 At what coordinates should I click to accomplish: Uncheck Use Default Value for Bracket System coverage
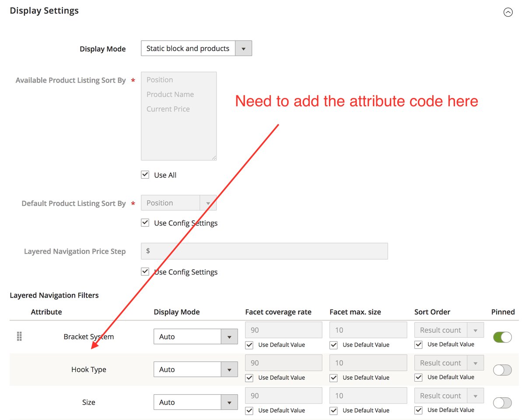pos(249,345)
